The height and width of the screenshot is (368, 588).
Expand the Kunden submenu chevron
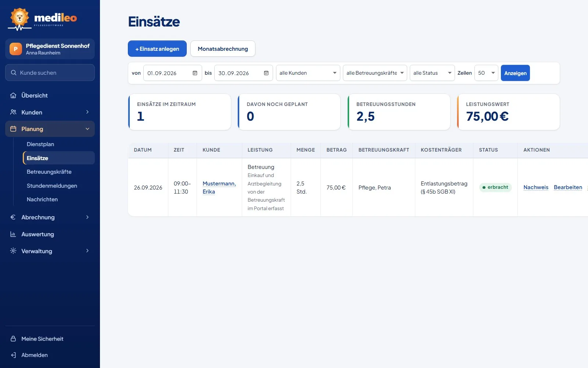tap(87, 112)
